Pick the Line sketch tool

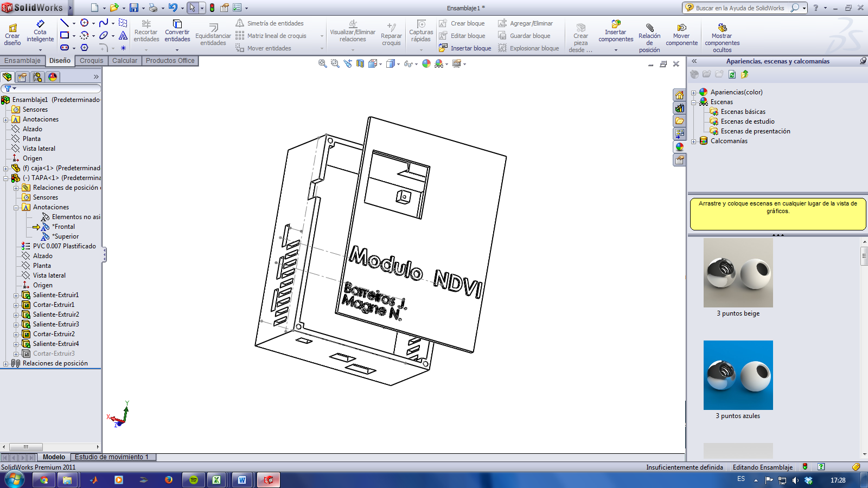(x=65, y=23)
